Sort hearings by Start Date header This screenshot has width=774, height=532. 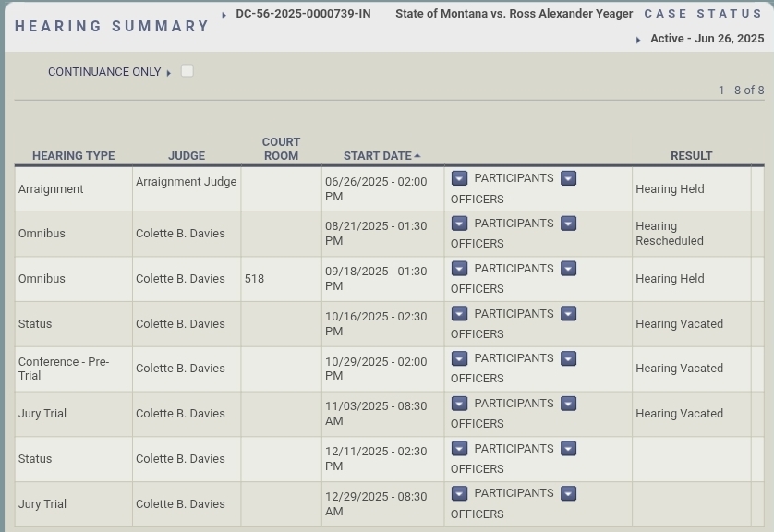(377, 156)
